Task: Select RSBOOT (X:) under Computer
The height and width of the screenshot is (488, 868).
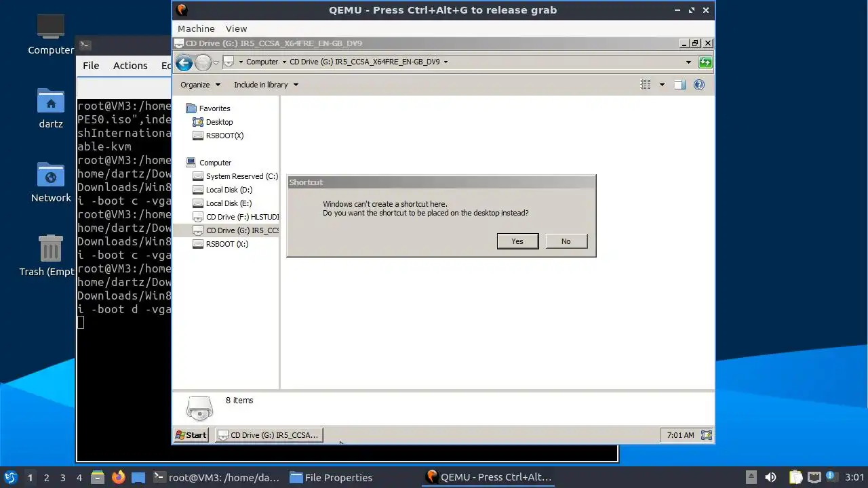Action: click(x=220, y=244)
